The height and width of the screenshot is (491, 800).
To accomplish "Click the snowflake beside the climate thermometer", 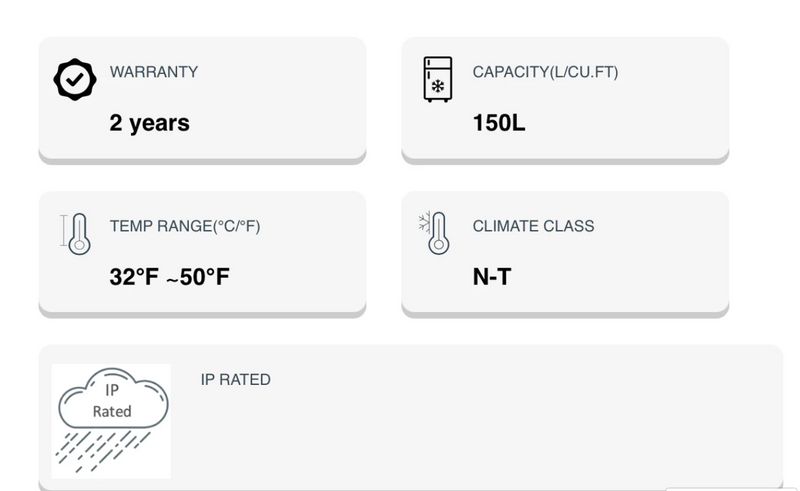I will [x=424, y=221].
